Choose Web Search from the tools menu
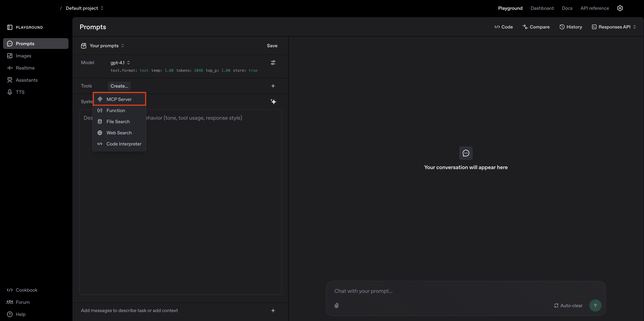Viewport: 644px width, 321px height. 119,133
